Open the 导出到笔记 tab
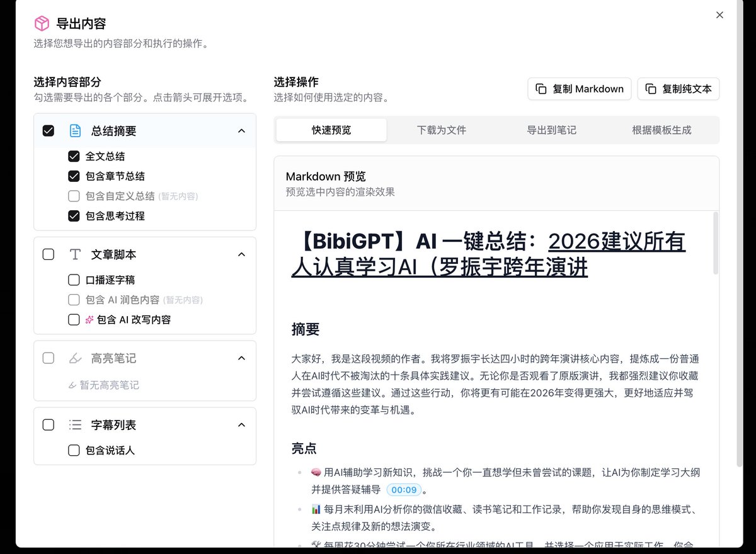The height and width of the screenshot is (554, 756). click(x=552, y=130)
